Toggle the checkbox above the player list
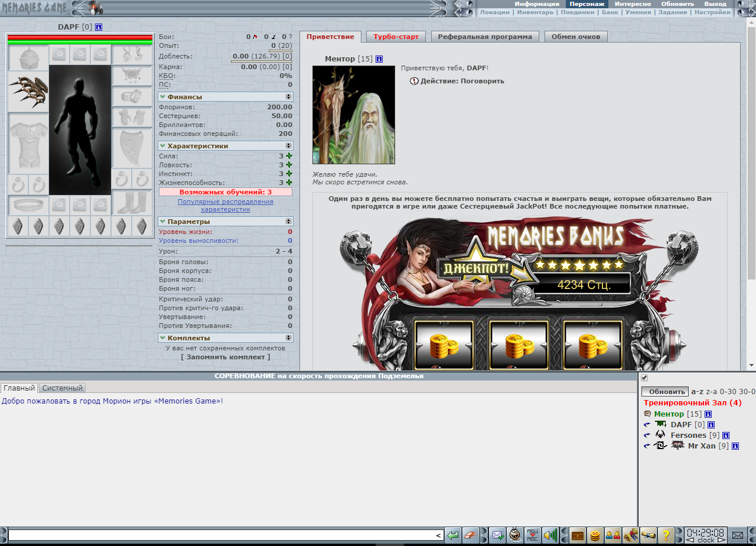The height and width of the screenshot is (546, 756). [x=644, y=378]
